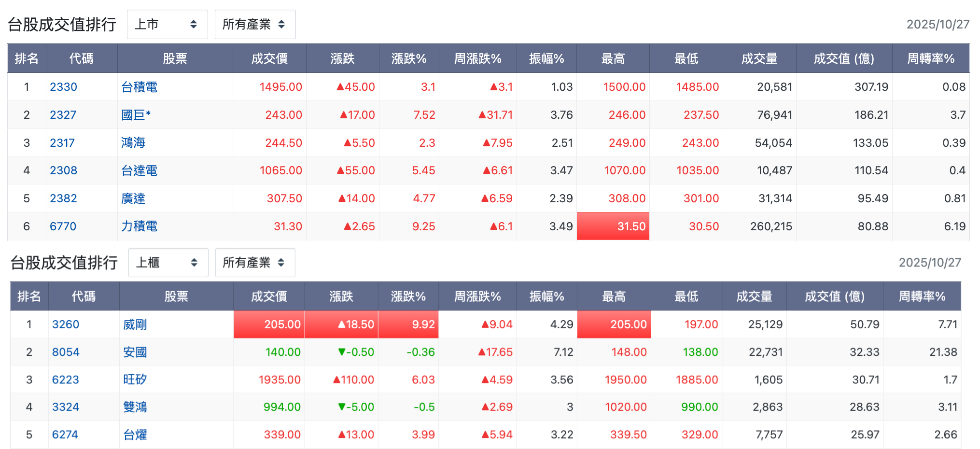Viewport: 980px width, 449px height.
Task: Open stock code link 2330
Action: pyautogui.click(x=63, y=87)
